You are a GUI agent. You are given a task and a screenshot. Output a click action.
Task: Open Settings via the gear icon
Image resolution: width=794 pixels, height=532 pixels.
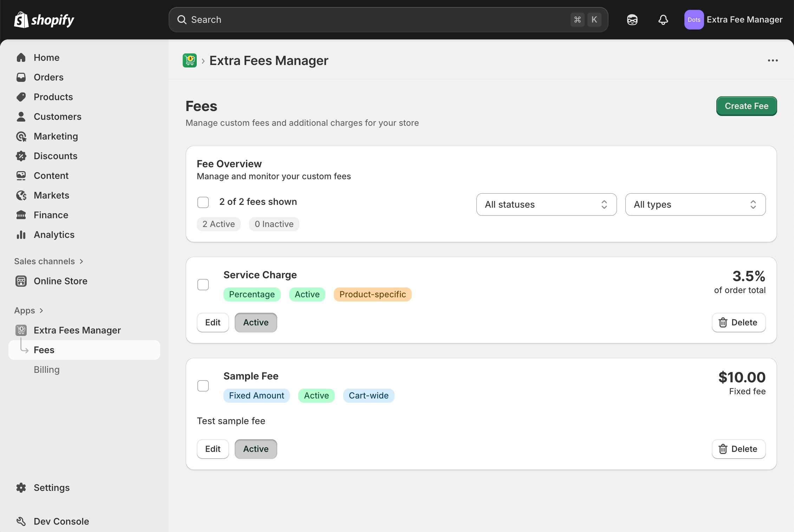[x=21, y=488]
